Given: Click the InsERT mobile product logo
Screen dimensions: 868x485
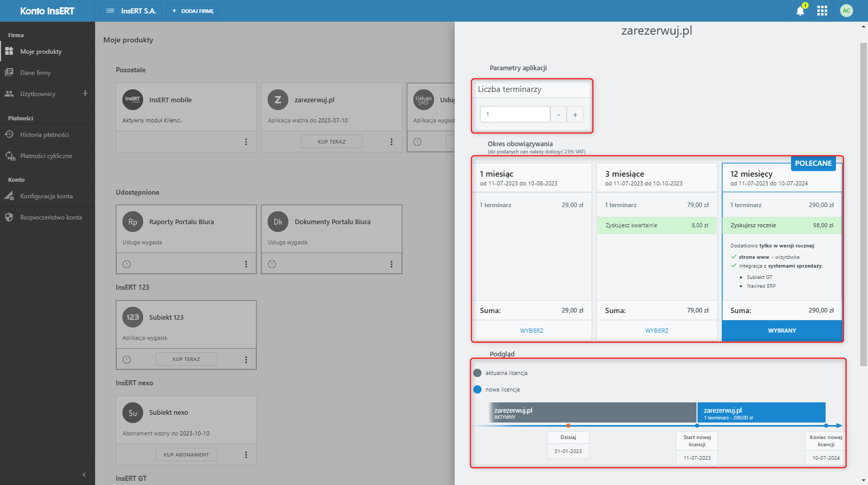Looking at the screenshot, I should pos(133,100).
